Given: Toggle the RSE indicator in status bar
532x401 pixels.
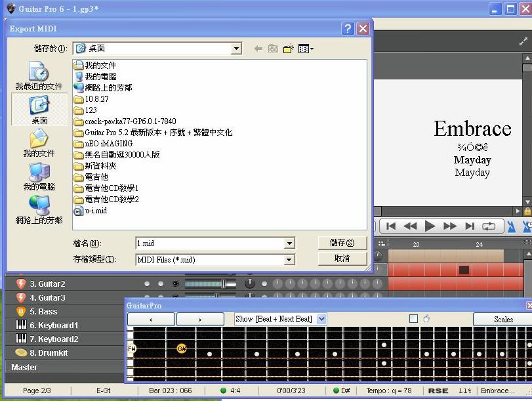Looking at the screenshot, I should pyautogui.click(x=438, y=390).
